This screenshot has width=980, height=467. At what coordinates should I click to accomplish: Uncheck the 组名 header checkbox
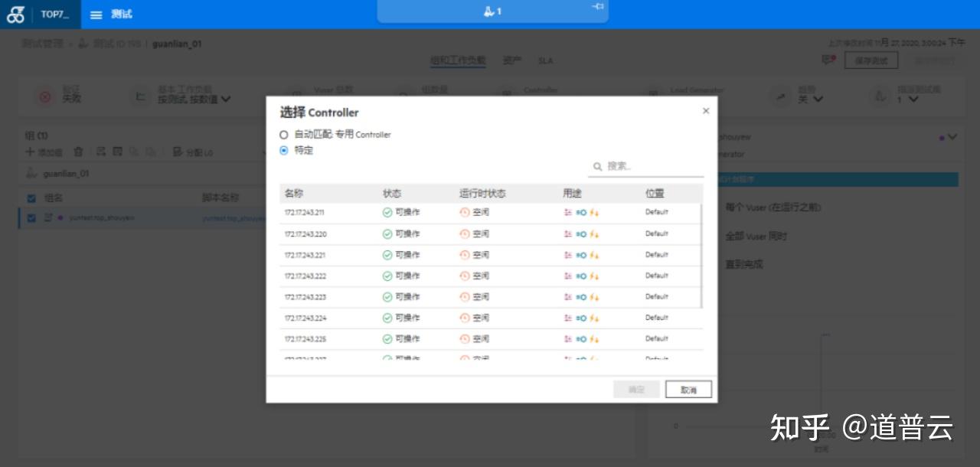pyautogui.click(x=31, y=198)
